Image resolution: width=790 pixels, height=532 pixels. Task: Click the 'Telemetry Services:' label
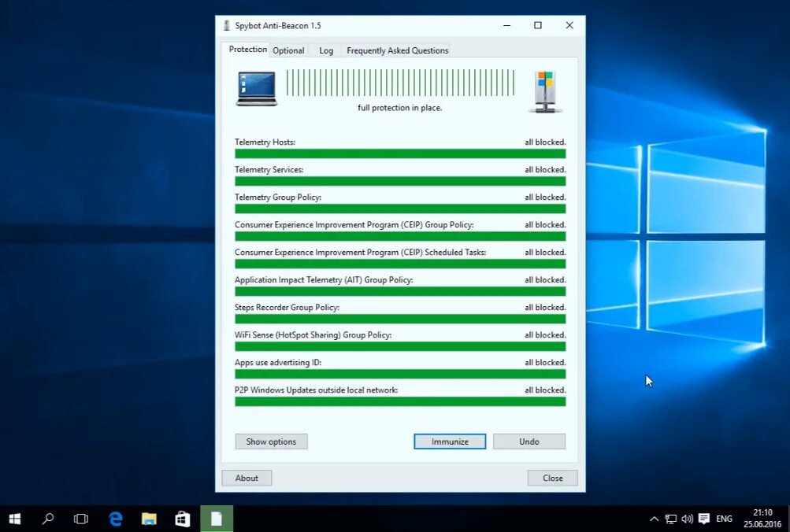[269, 170]
